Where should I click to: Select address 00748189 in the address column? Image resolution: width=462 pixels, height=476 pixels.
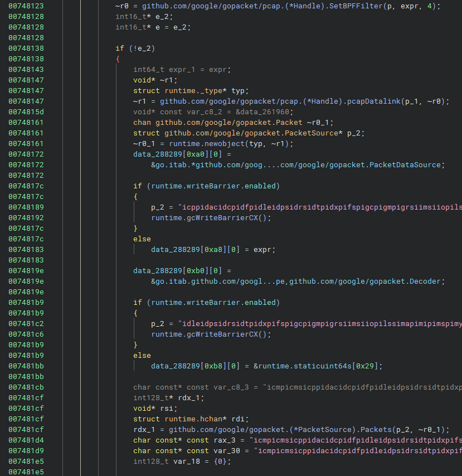coord(26,207)
